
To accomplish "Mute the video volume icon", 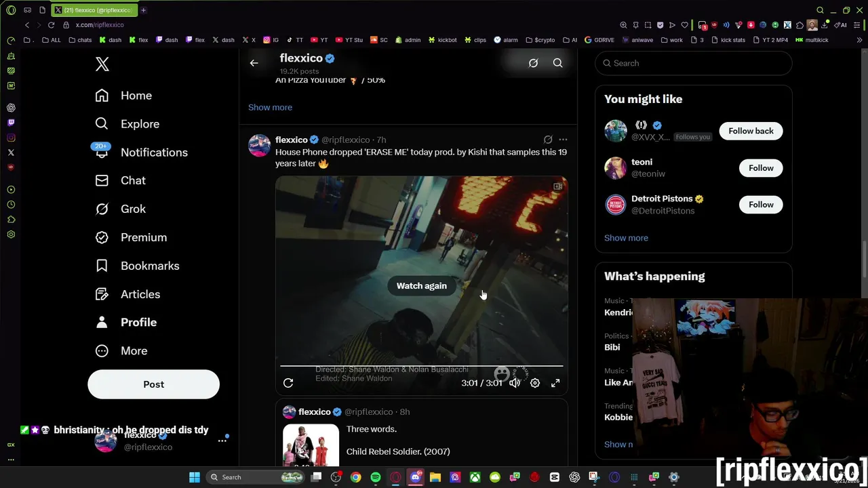I will 515,383.
